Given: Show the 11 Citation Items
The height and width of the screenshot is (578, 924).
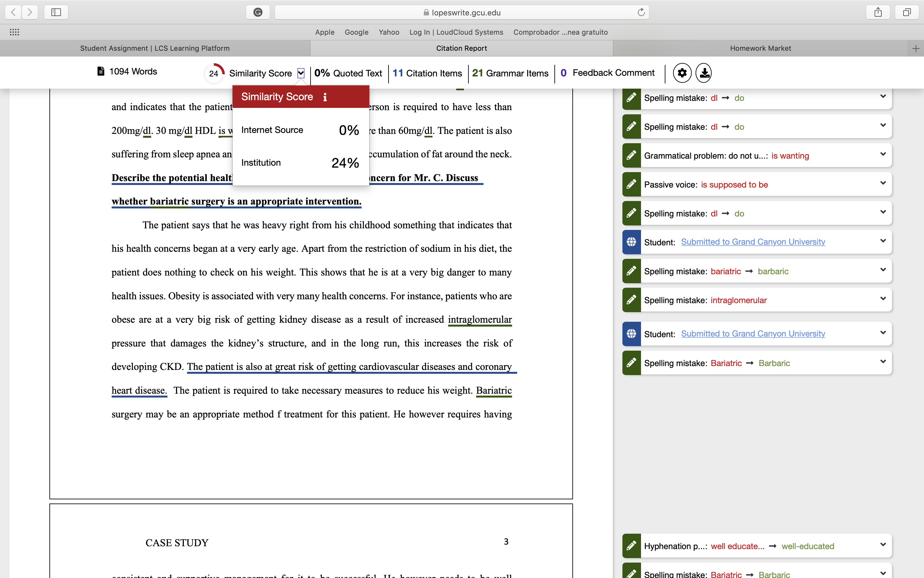Looking at the screenshot, I should [427, 73].
